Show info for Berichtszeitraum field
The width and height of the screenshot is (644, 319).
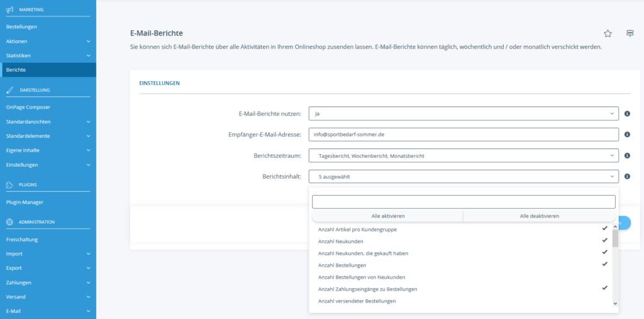click(627, 156)
